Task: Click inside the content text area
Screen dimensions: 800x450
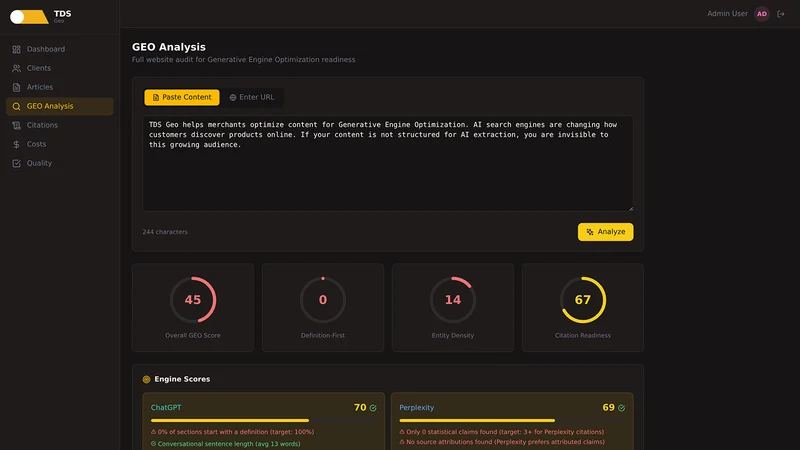Action: [x=388, y=163]
